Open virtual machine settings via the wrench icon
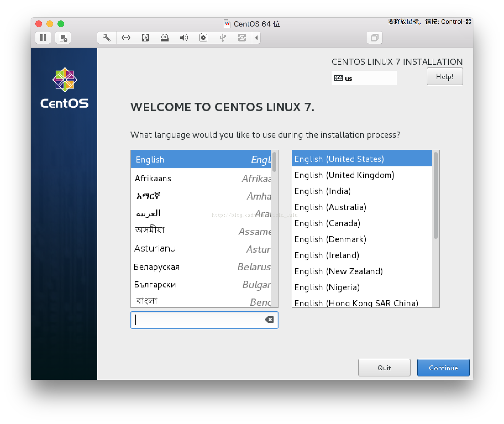The width and height of the screenshot is (504, 424). 106,38
